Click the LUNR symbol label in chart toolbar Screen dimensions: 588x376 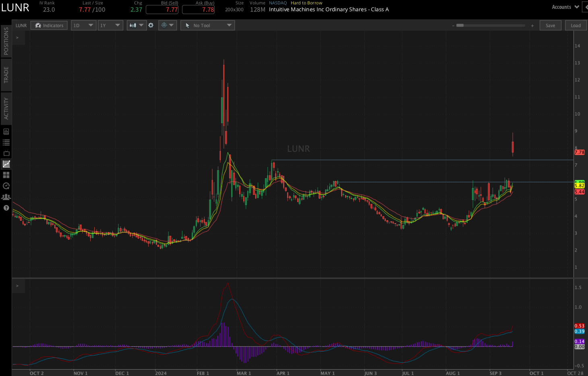click(21, 25)
